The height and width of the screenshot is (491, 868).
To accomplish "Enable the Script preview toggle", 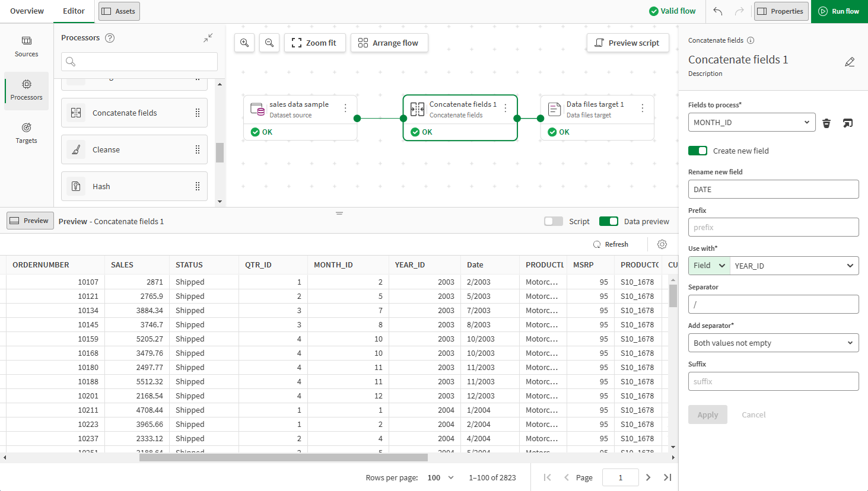I will (553, 221).
